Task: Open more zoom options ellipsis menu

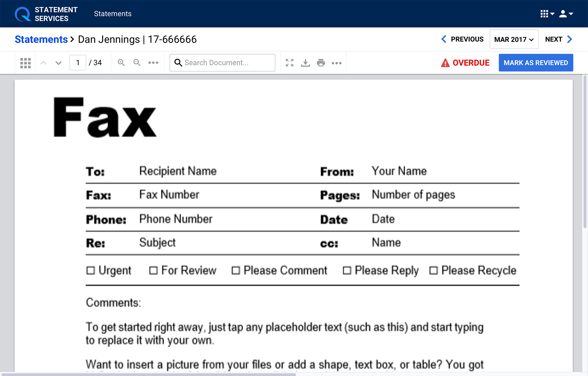Action: click(153, 63)
